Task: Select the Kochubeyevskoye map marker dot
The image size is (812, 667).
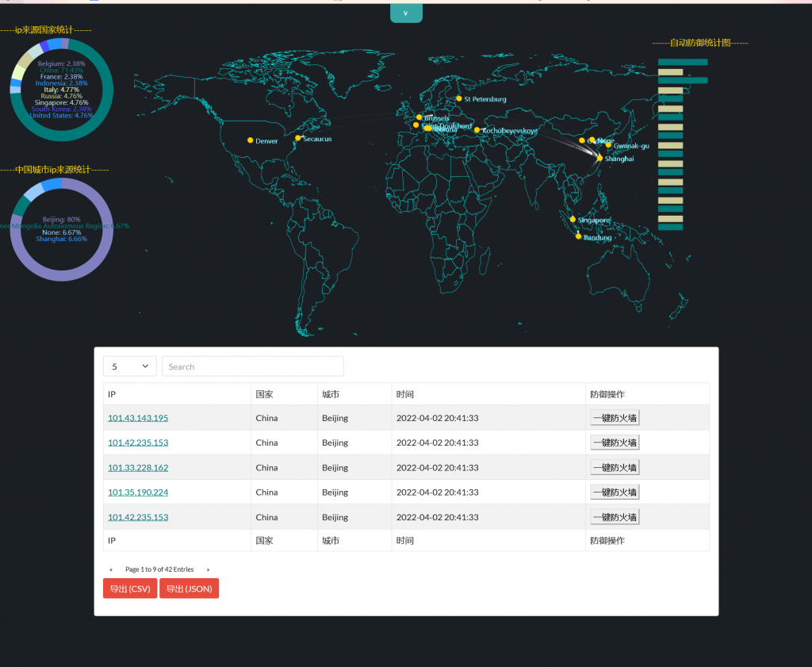Action: pos(477,130)
